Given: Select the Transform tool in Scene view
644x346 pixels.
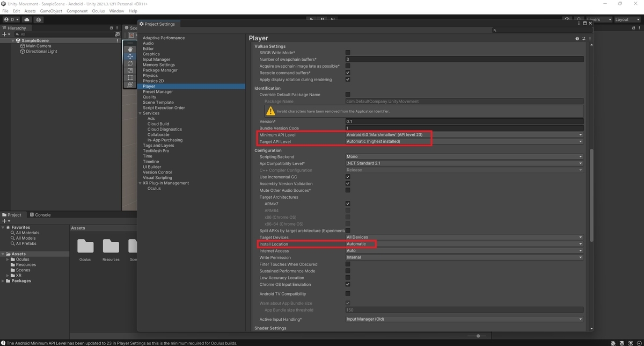Looking at the screenshot, I should point(130,84).
